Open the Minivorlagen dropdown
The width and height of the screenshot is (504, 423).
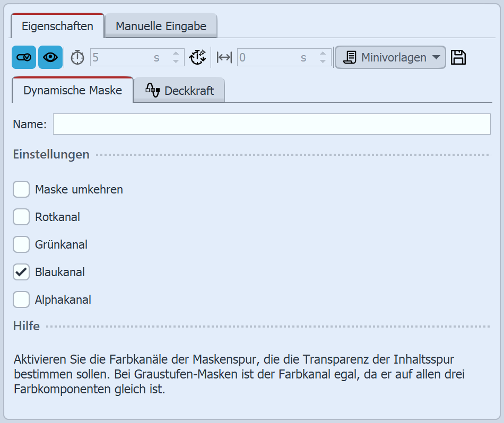click(390, 57)
